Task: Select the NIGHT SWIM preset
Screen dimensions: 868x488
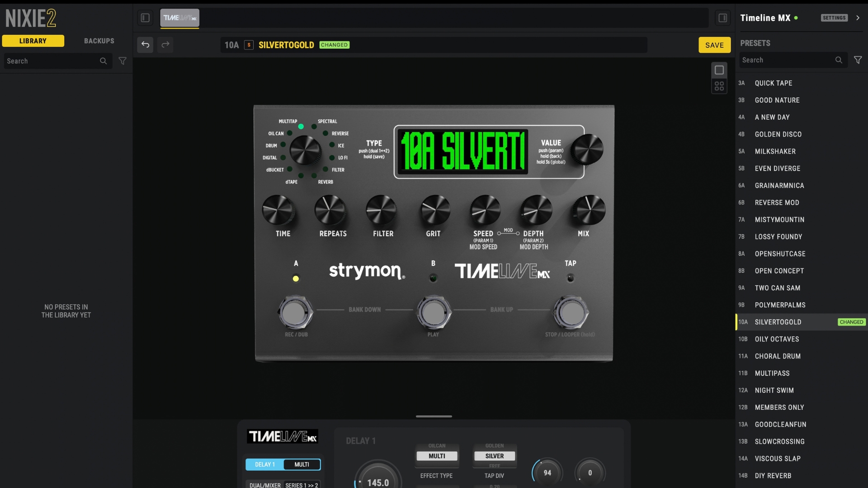Action: [x=802, y=390]
